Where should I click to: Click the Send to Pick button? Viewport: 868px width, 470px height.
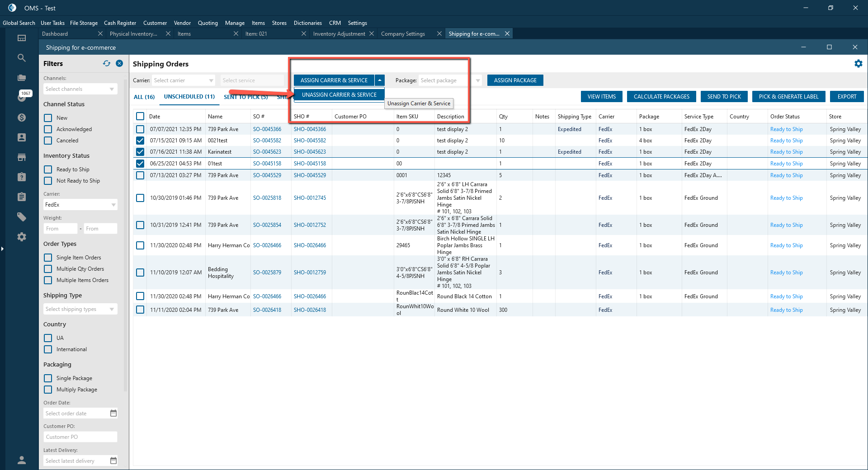point(724,97)
